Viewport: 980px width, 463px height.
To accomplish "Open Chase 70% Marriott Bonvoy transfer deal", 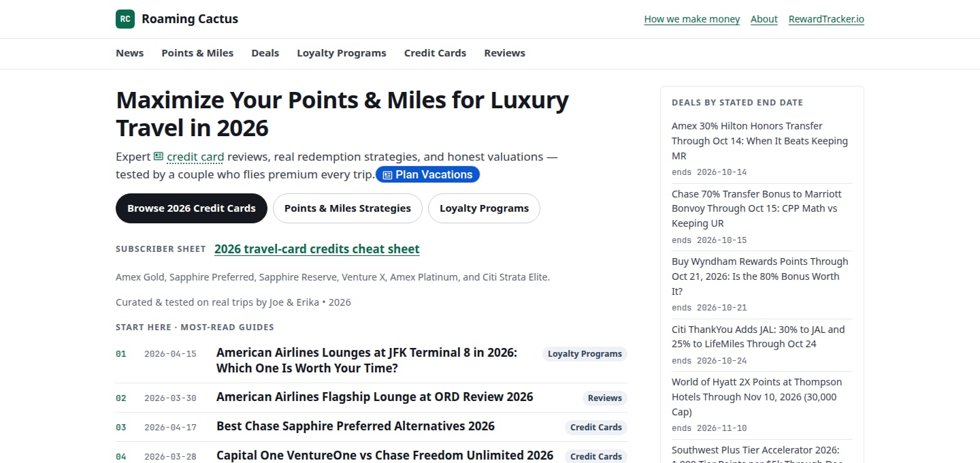I will tap(757, 208).
